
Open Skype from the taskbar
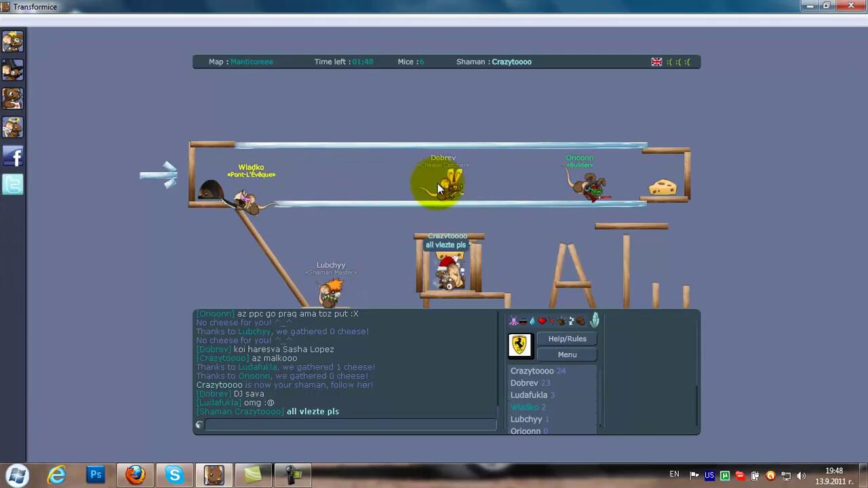[174, 475]
